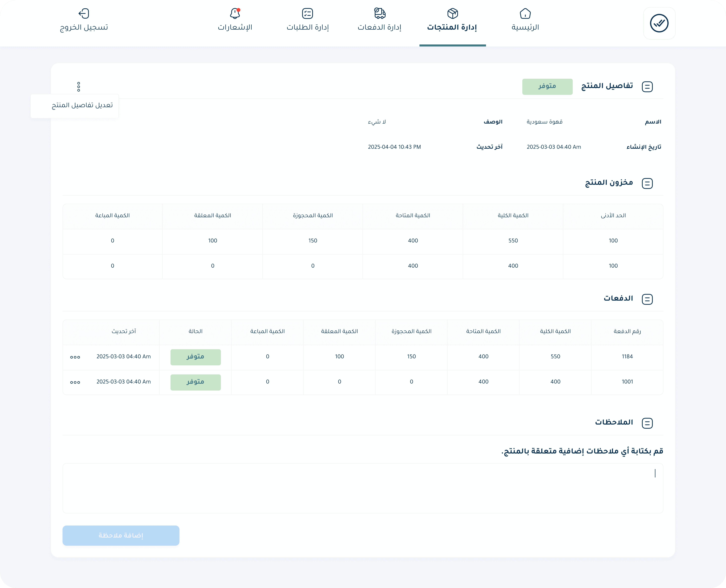Collapse the مخزون المنتج section icon
The height and width of the screenshot is (588, 726).
coord(647,184)
